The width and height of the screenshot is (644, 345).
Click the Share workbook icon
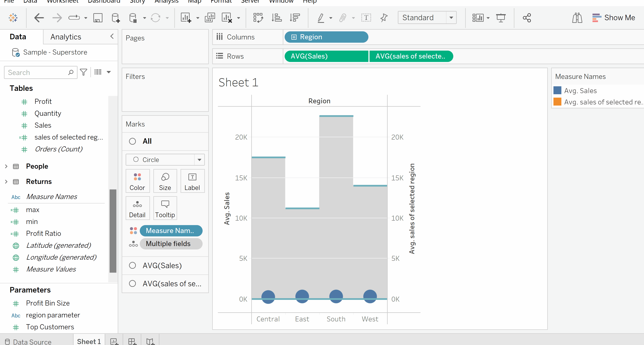pos(527,18)
